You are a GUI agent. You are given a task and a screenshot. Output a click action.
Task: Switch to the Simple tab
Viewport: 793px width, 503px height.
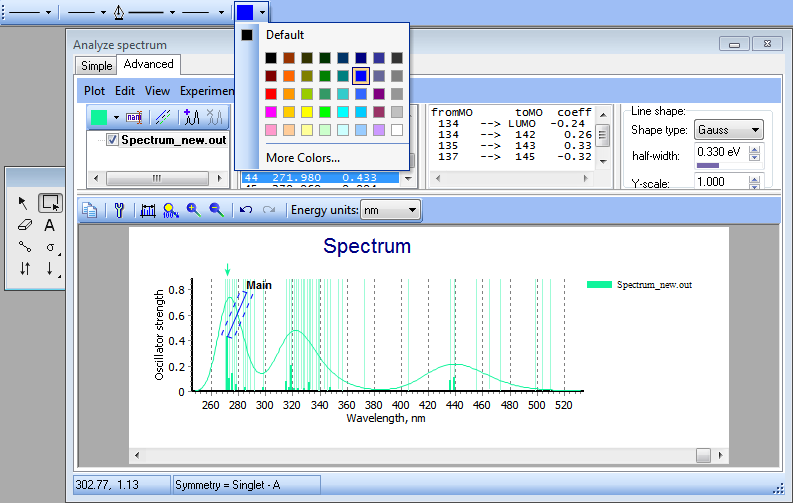click(x=97, y=66)
